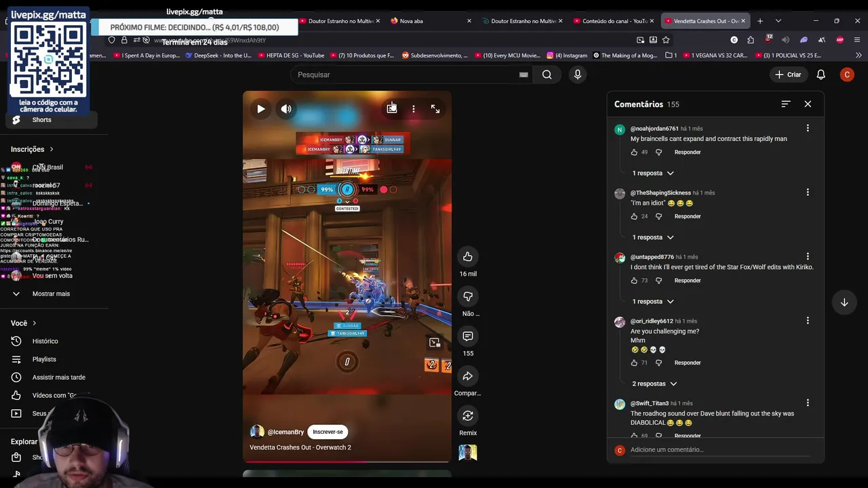Image resolution: width=868 pixels, height=488 pixels.
Task: Like @noahjordan6761's comment
Action: pyautogui.click(x=634, y=152)
